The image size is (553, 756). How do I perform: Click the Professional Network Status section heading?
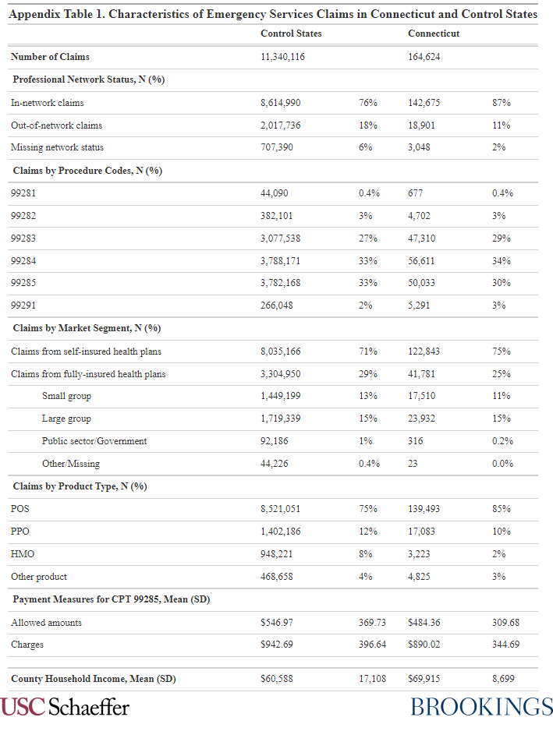(x=88, y=79)
